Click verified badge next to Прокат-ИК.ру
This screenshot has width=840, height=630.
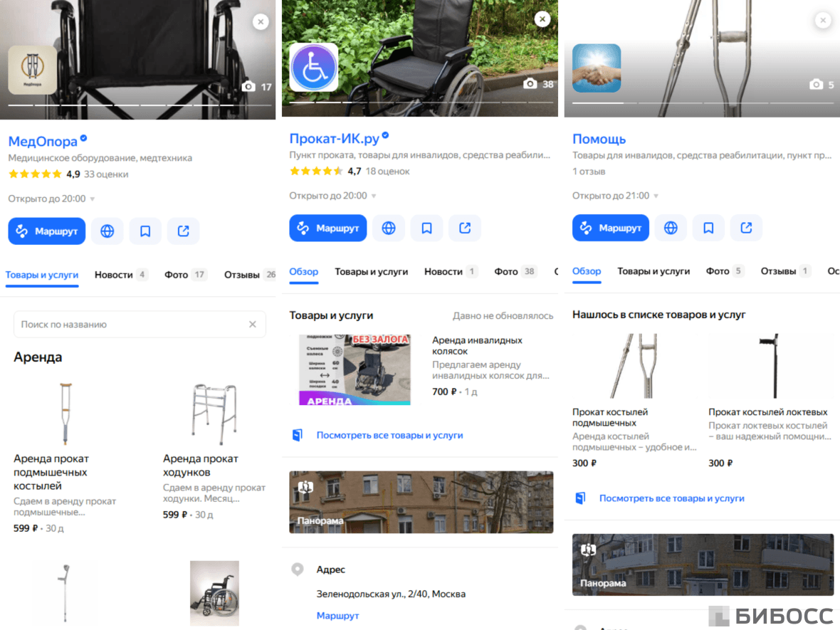point(385,136)
